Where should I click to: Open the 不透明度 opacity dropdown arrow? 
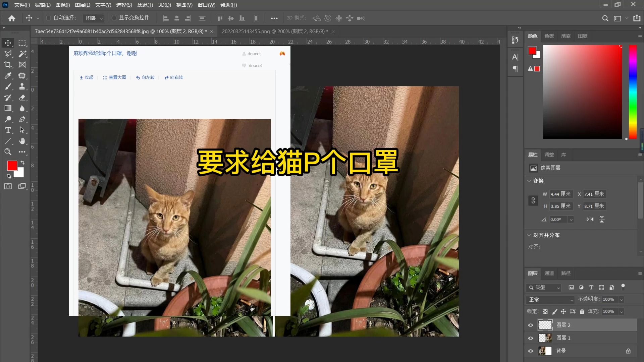pyautogui.click(x=622, y=300)
